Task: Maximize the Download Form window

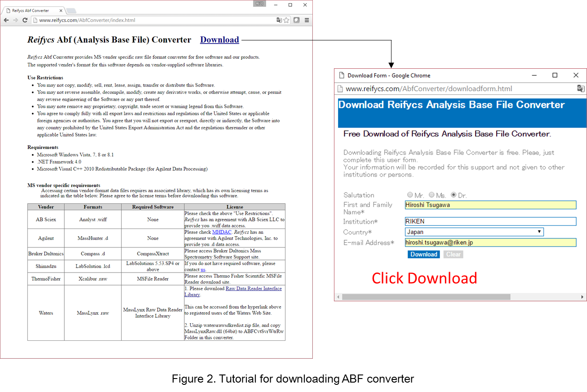Action: point(555,75)
